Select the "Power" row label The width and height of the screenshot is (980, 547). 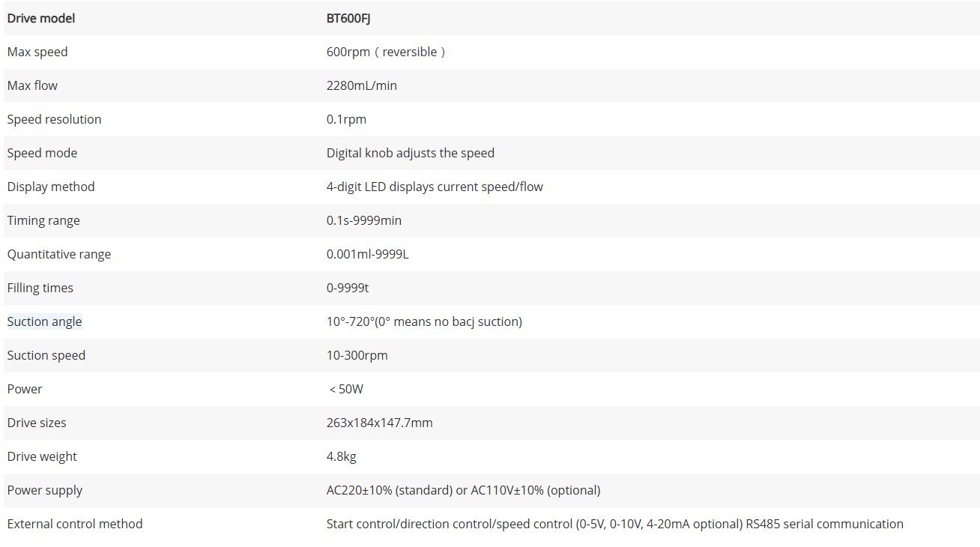(25, 389)
